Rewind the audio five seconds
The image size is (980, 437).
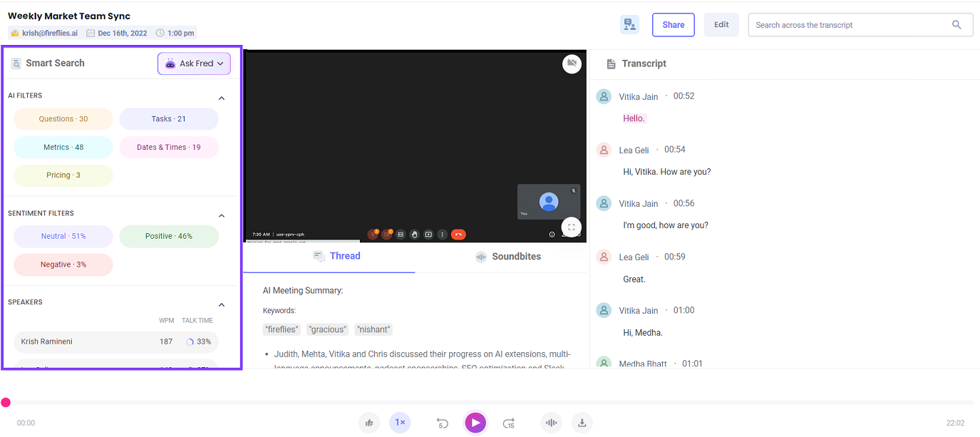[442, 422]
